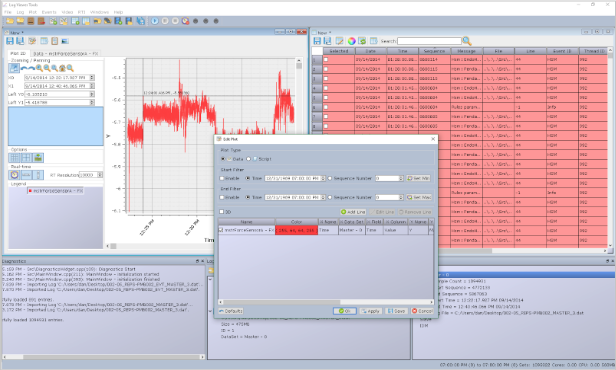Click the columns icon next to Search label

point(374,41)
